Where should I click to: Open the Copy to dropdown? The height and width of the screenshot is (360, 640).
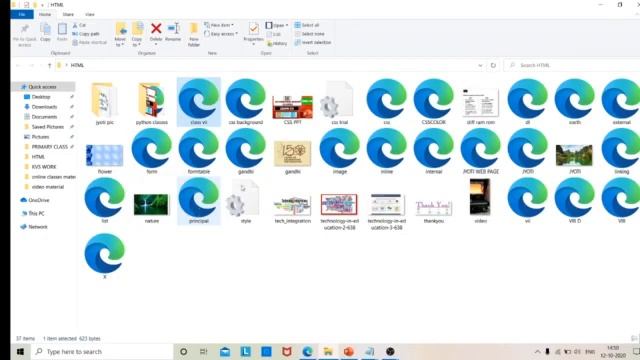[137, 35]
